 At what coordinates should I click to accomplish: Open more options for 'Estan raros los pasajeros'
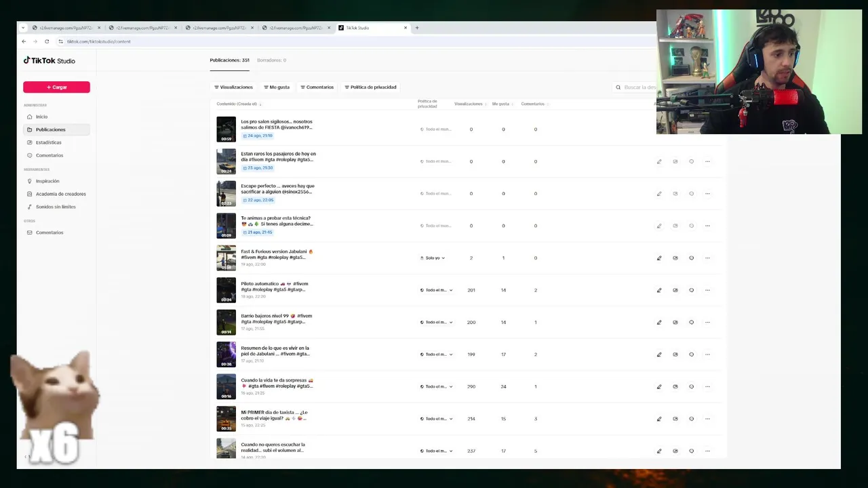click(x=707, y=161)
